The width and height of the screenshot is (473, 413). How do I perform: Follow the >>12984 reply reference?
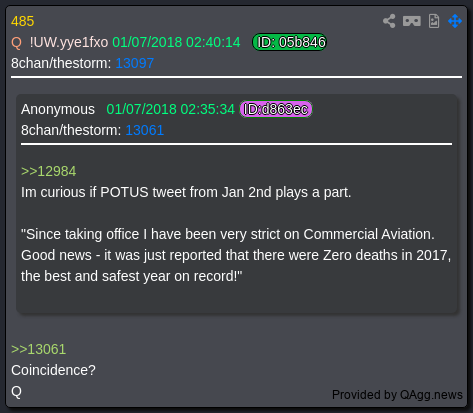[49, 171]
